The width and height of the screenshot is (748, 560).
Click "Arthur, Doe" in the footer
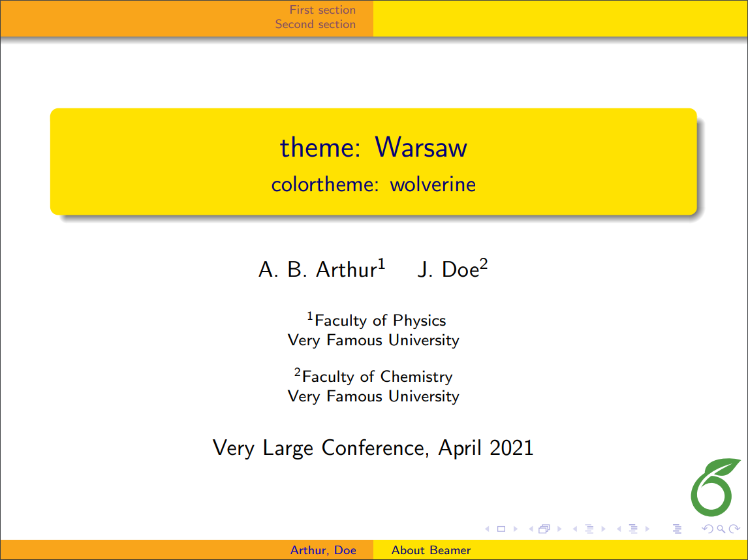coord(324,550)
